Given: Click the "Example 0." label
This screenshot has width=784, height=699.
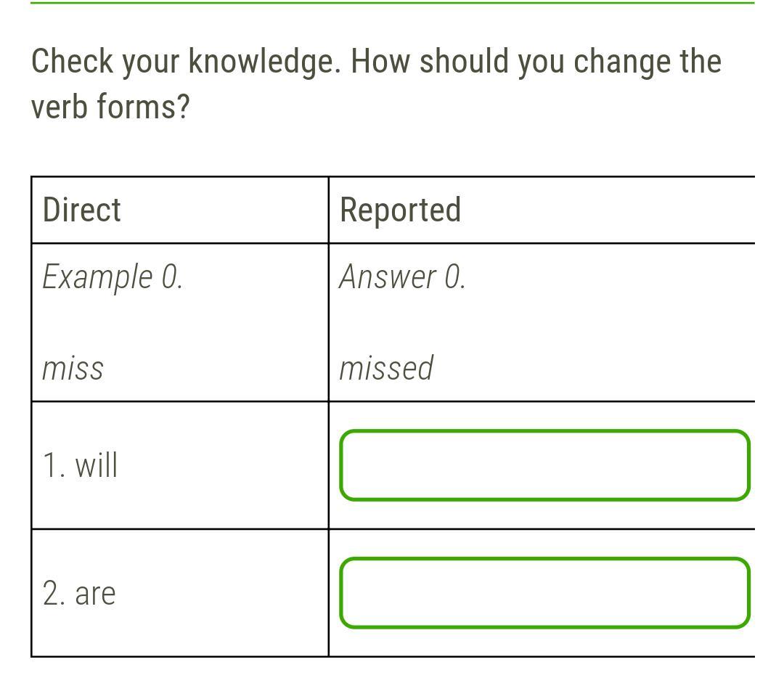Looking at the screenshot, I should (x=113, y=277).
